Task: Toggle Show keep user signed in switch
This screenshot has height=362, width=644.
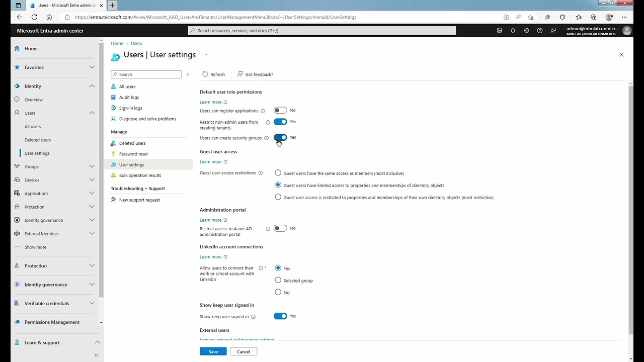Action: pyautogui.click(x=280, y=316)
